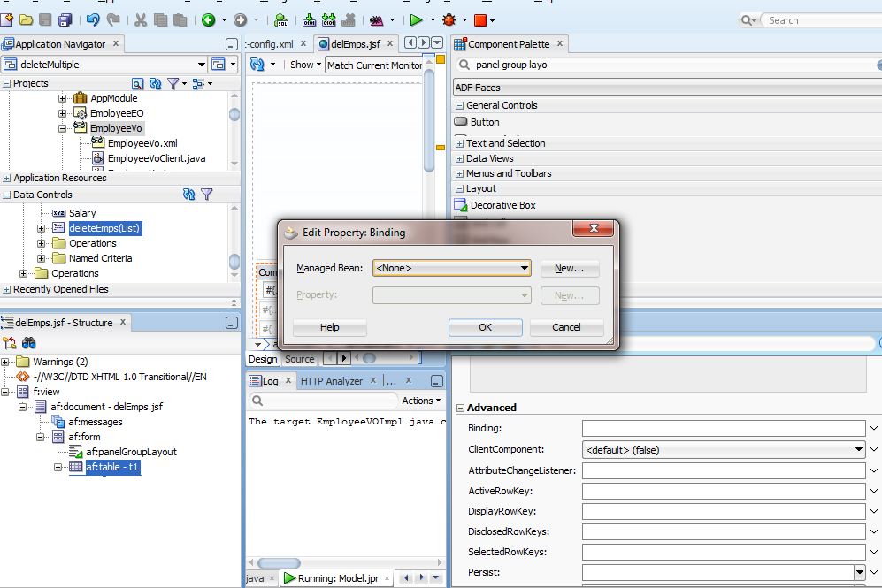Open the debugger with the bug icon
This screenshot has width=882, height=588.
[x=449, y=19]
